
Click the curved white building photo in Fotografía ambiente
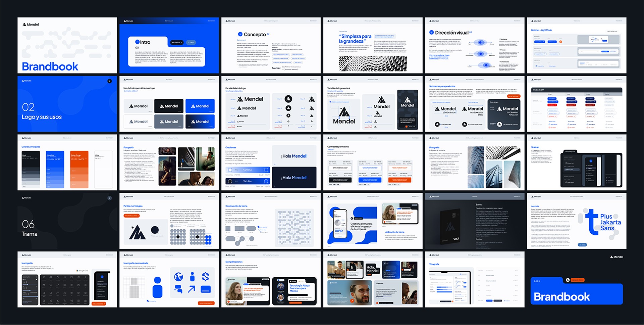[512, 175]
